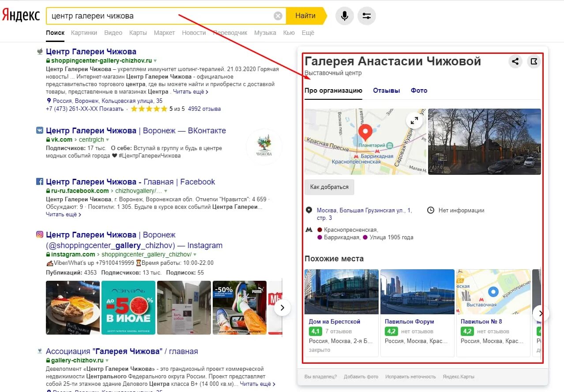Show next Instagram photos with the arrow
This screenshot has width=564, height=392.
click(282, 308)
